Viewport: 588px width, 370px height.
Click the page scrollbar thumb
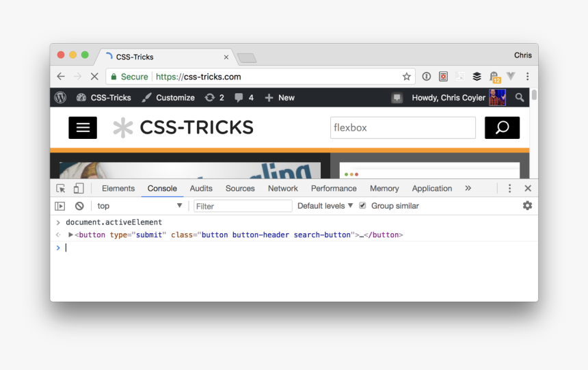pyautogui.click(x=534, y=94)
